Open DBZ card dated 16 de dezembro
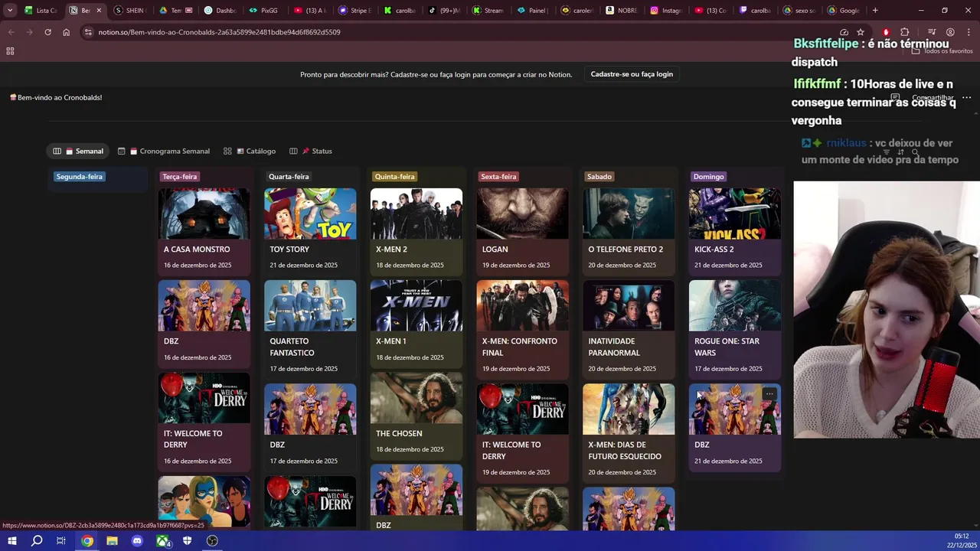 tap(204, 324)
